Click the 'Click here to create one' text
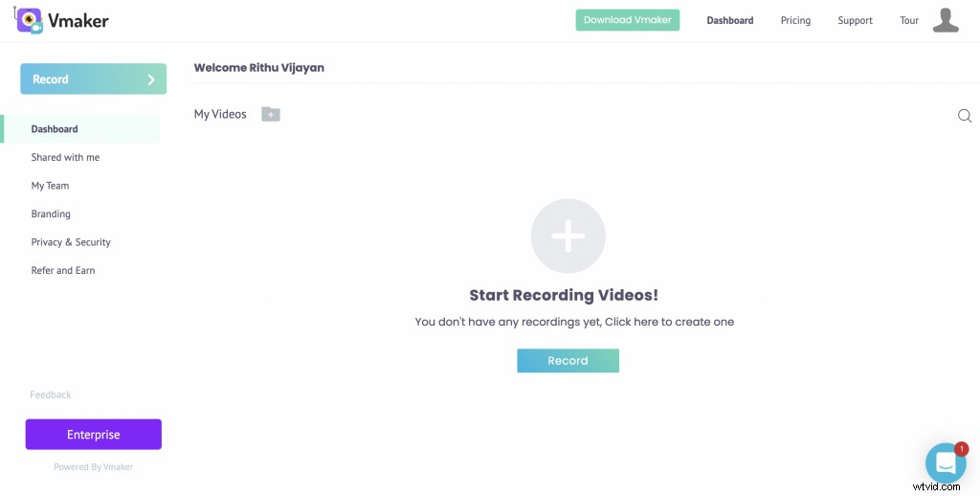 (669, 322)
